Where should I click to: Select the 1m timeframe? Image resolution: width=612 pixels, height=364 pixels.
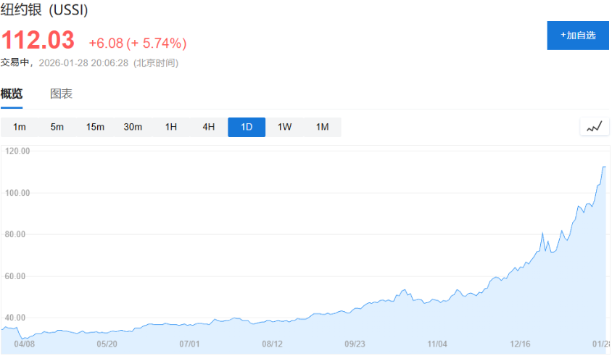tap(20, 127)
